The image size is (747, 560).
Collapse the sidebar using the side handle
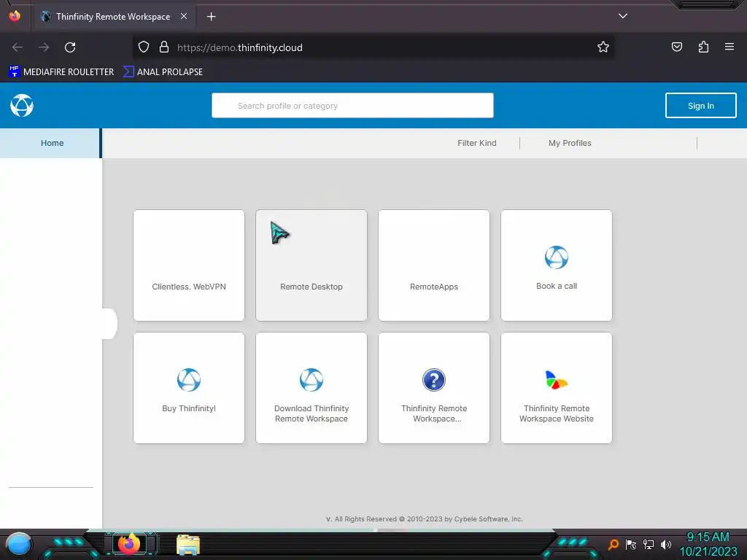tap(109, 324)
